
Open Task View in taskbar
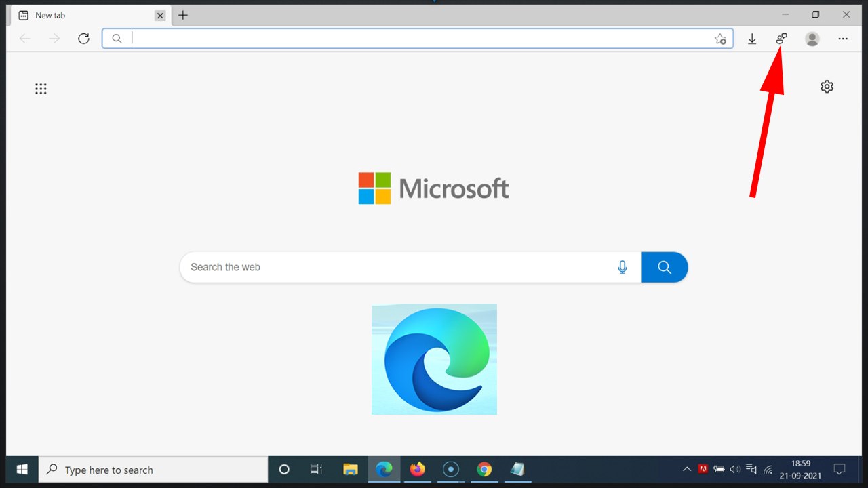tap(316, 469)
